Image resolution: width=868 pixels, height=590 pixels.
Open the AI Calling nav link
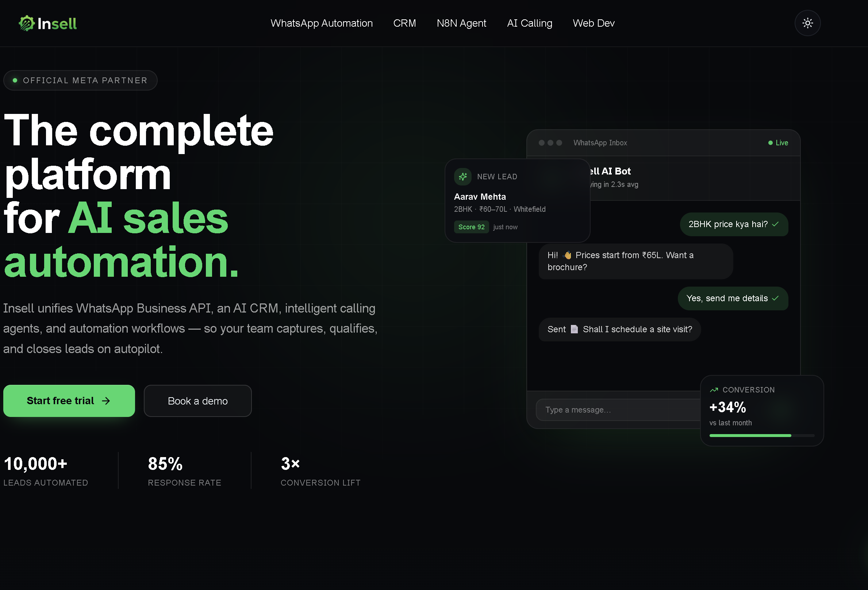(x=529, y=23)
